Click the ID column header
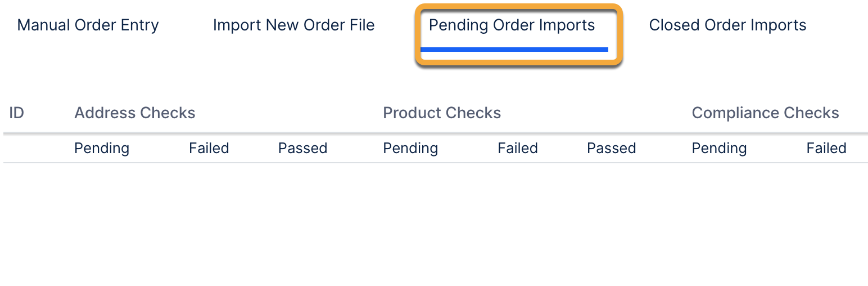 coord(17,113)
